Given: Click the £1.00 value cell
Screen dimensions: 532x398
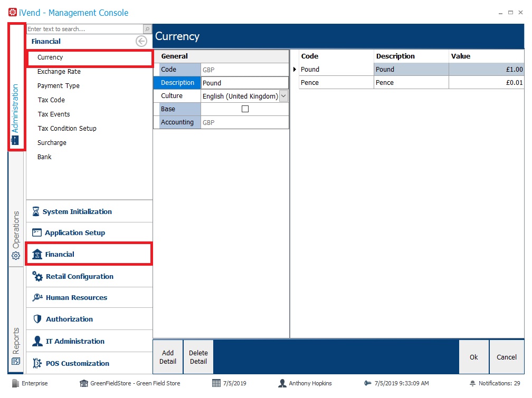Looking at the screenshot, I should (486, 69).
